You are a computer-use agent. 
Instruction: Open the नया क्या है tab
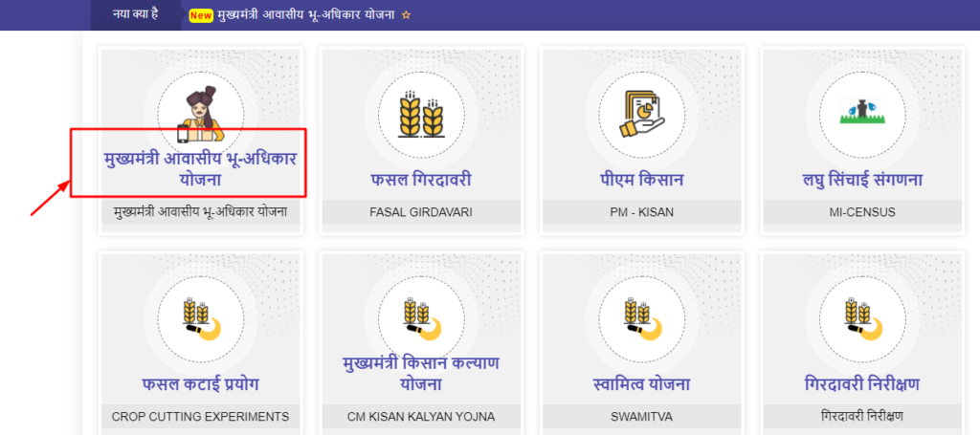coord(136,14)
